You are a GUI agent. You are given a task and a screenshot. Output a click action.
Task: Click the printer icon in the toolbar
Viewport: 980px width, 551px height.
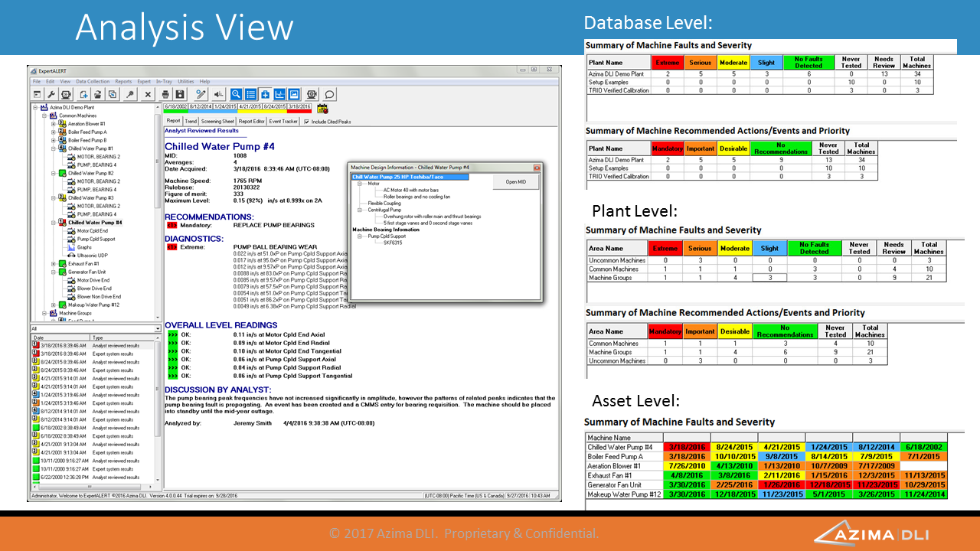[x=165, y=94]
